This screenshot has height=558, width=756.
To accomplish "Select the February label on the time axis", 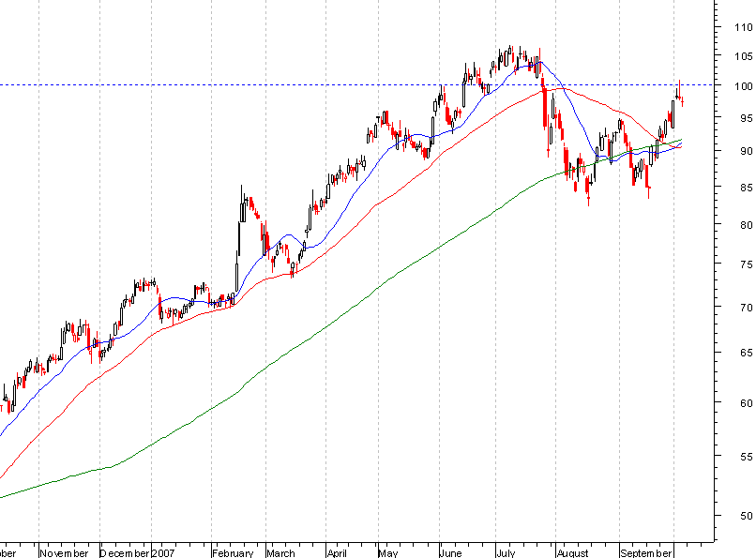I will [233, 552].
